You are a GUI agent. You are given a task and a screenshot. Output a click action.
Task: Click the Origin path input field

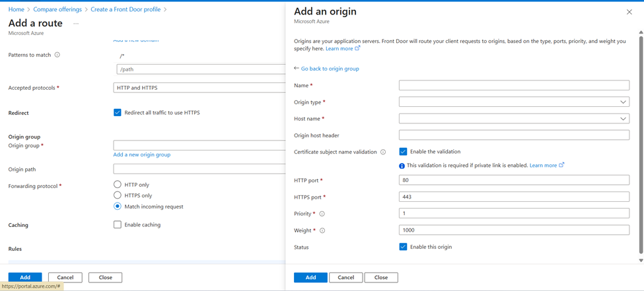(x=199, y=169)
